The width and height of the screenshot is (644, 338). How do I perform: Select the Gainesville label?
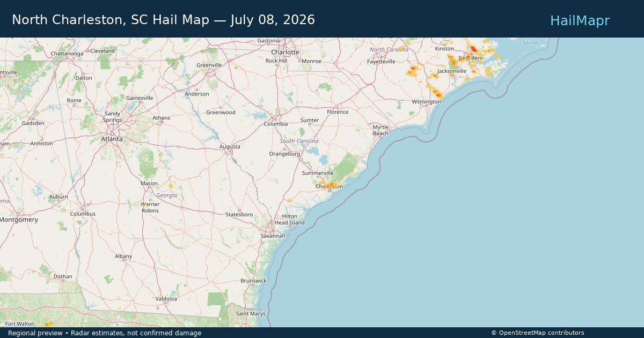pyautogui.click(x=140, y=98)
